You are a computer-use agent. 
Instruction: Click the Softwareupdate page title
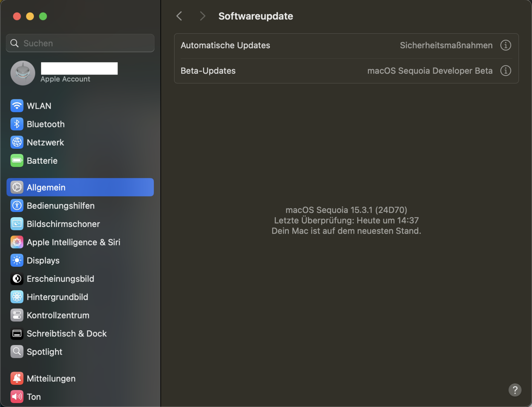click(256, 16)
